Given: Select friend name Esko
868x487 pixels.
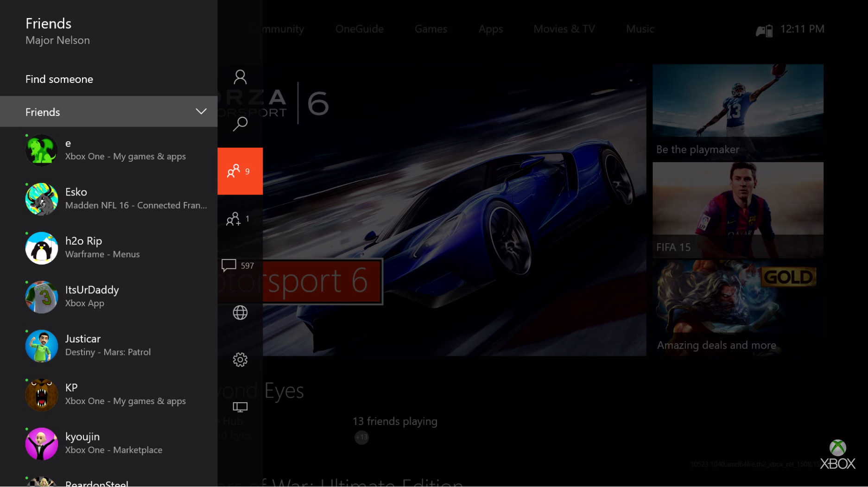Looking at the screenshot, I should (76, 192).
